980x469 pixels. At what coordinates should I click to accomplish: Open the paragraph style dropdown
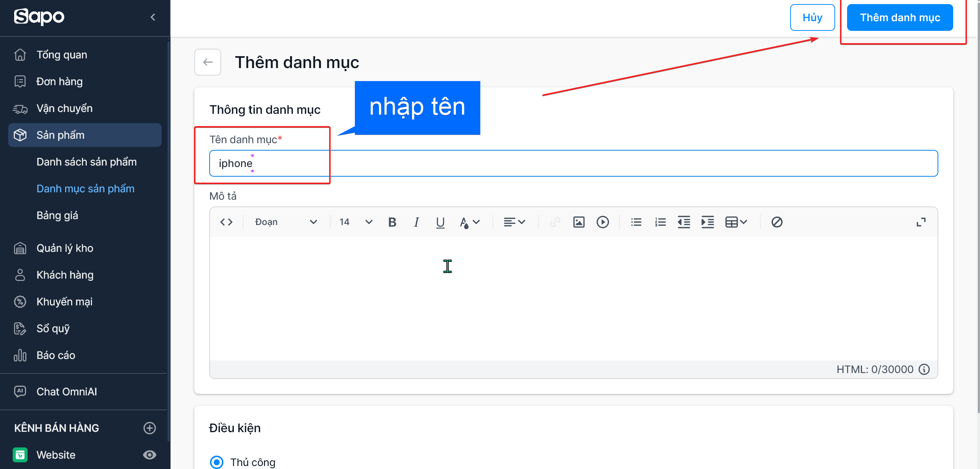(286, 222)
